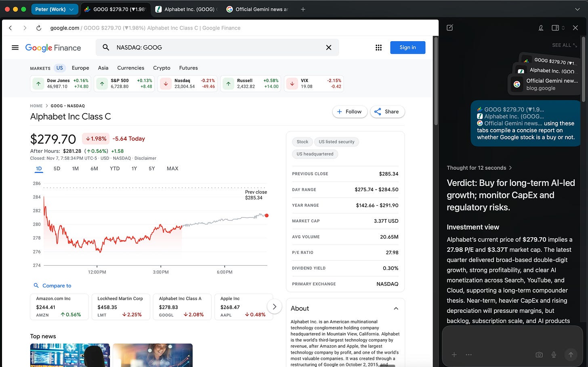Click the Sign in button
Image resolution: width=588 pixels, height=367 pixels.
click(407, 47)
